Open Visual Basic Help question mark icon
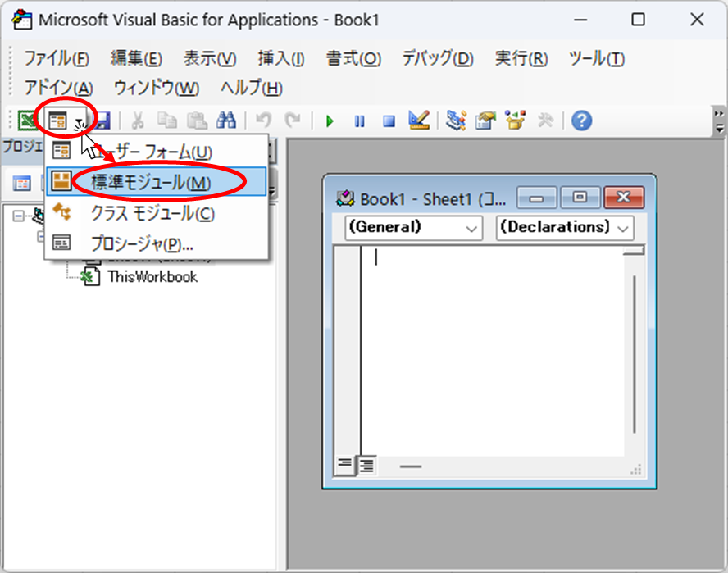This screenshot has width=728, height=573. tap(582, 121)
